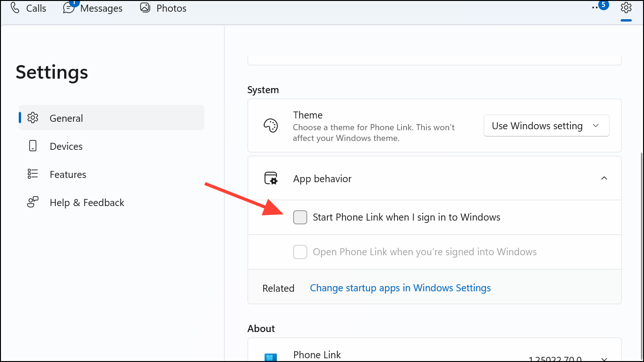This screenshot has width=644, height=362.
Task: Open Change startup apps in Windows Settings
Action: pyautogui.click(x=400, y=288)
